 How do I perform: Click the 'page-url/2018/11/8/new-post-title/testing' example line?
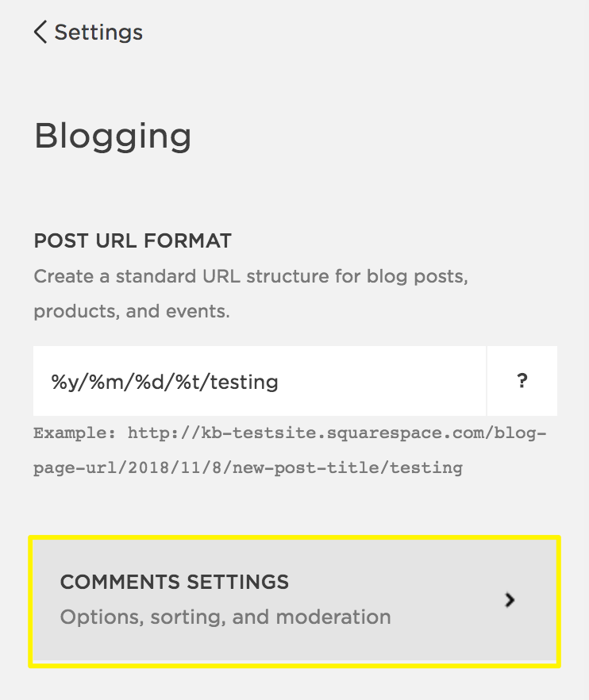[247, 467]
